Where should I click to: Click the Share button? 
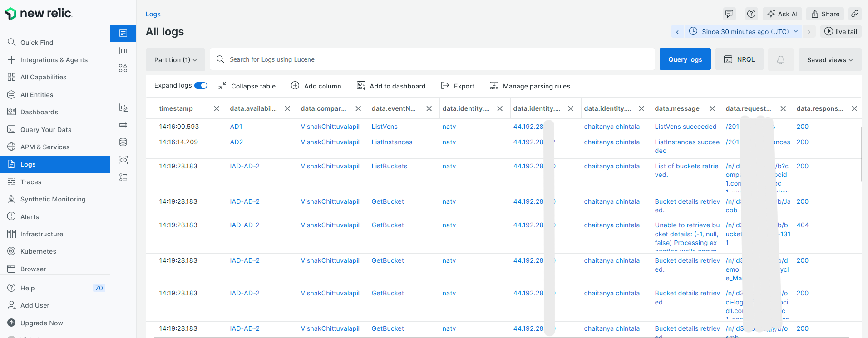[825, 14]
